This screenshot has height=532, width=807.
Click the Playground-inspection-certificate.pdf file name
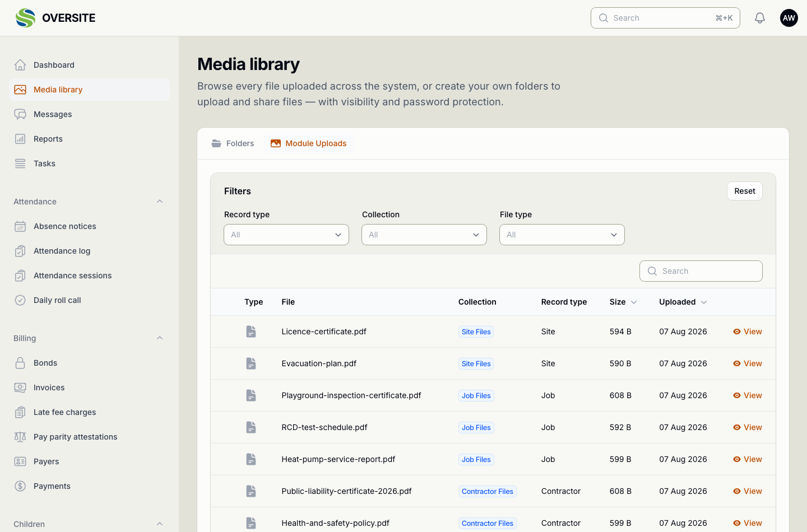351,395
